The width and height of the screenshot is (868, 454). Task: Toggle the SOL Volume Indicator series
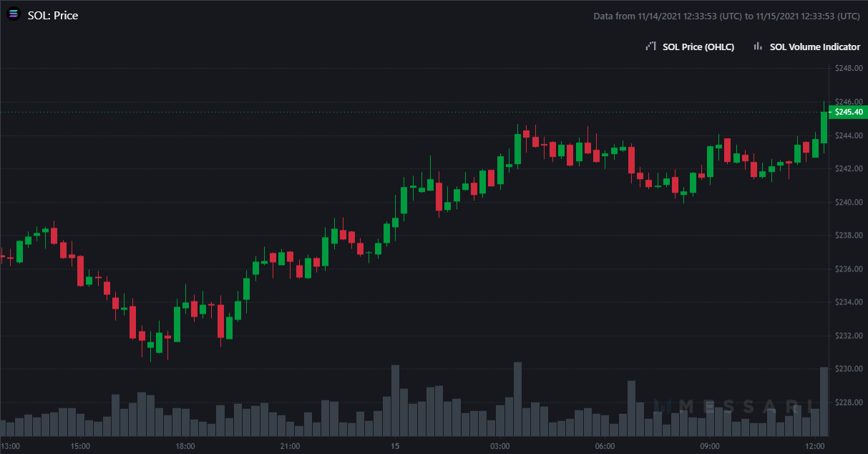pos(814,47)
